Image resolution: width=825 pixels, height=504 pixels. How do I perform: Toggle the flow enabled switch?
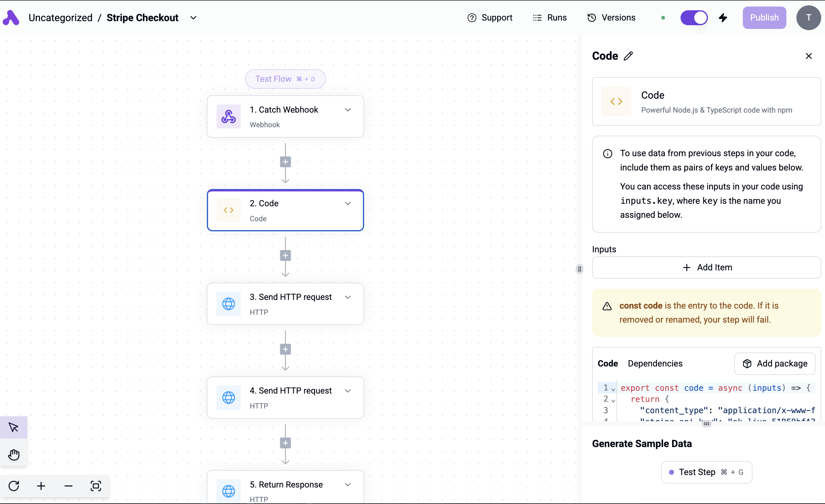pos(694,18)
